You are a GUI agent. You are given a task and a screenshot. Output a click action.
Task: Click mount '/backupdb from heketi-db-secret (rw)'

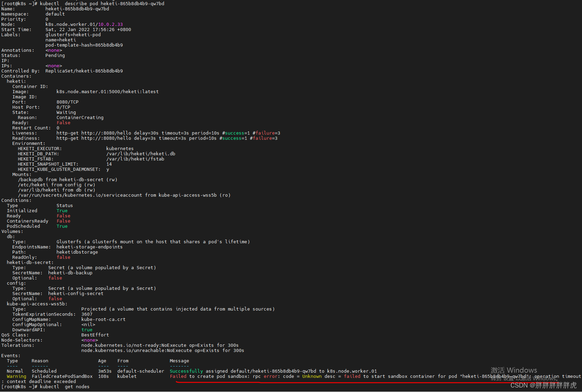[68, 180]
